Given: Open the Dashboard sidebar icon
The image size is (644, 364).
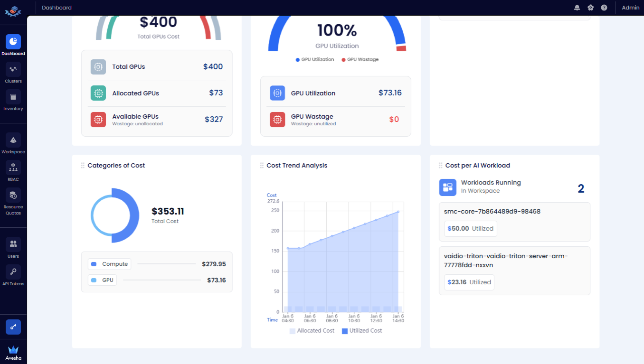Looking at the screenshot, I should [13, 42].
